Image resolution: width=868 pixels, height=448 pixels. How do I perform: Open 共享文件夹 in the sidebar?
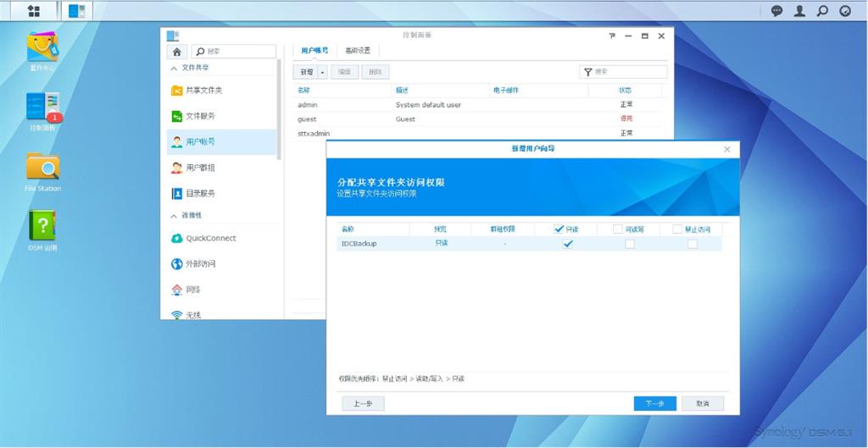tap(203, 91)
